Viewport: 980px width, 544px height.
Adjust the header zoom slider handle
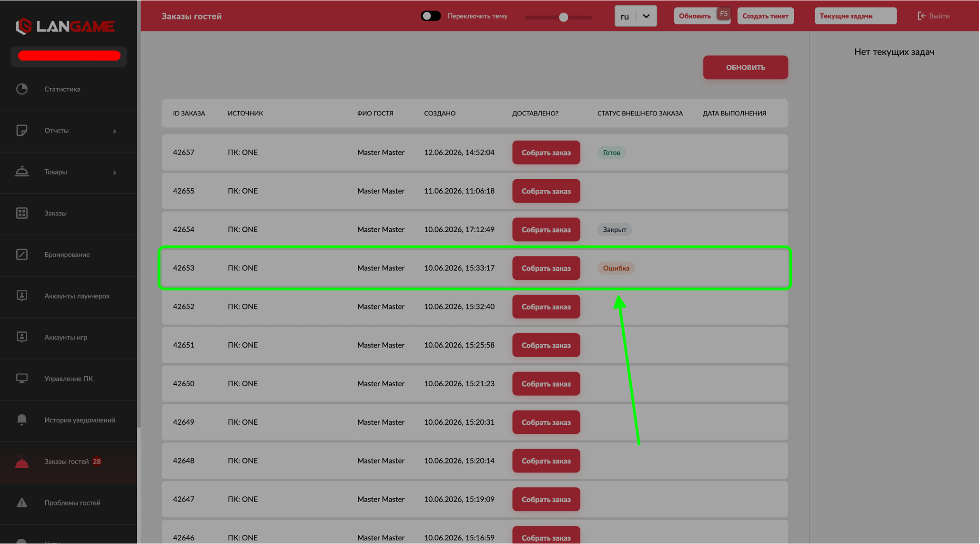point(564,17)
